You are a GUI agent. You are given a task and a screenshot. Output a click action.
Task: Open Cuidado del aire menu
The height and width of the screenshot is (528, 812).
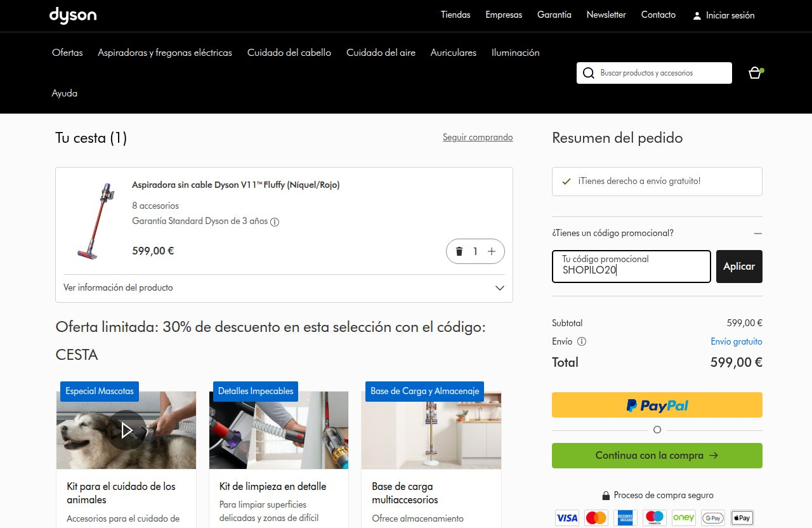coord(381,53)
